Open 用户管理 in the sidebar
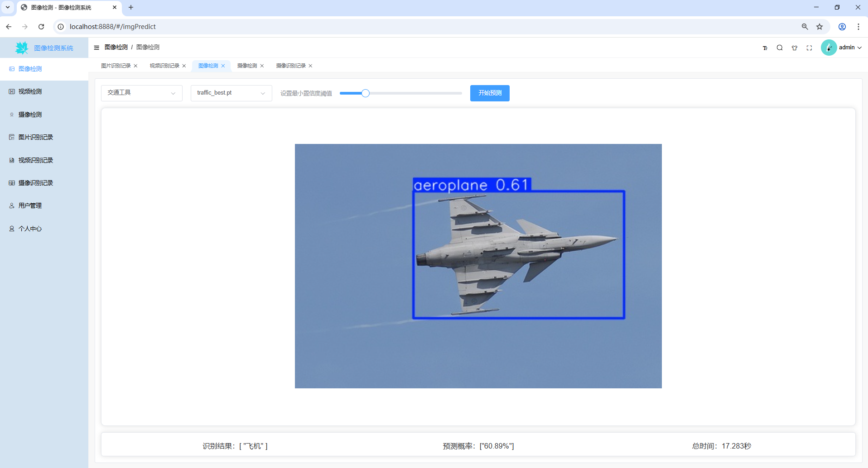This screenshot has height=468, width=868. click(x=44, y=205)
